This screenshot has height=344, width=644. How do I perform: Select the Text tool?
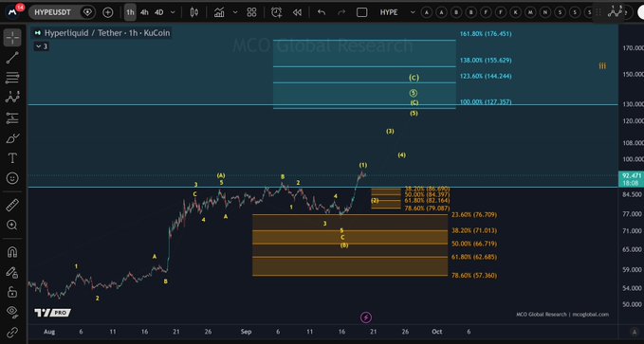pyautogui.click(x=12, y=158)
